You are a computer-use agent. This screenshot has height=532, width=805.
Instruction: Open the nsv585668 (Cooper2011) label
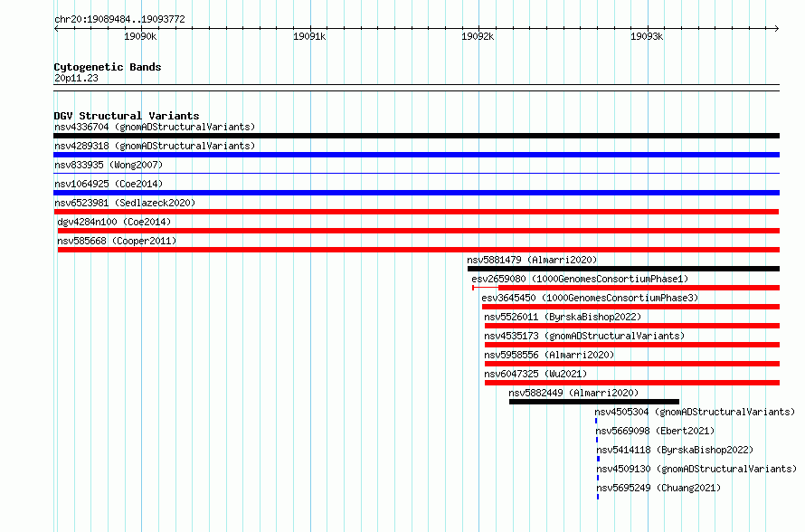point(117,241)
